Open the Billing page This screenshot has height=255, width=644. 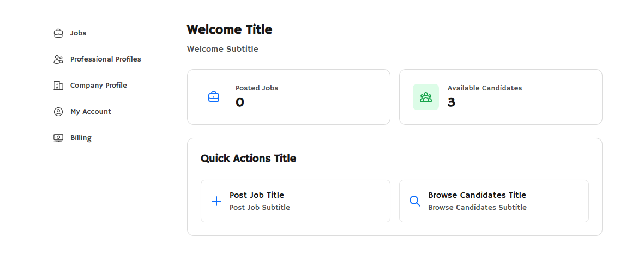(x=81, y=138)
